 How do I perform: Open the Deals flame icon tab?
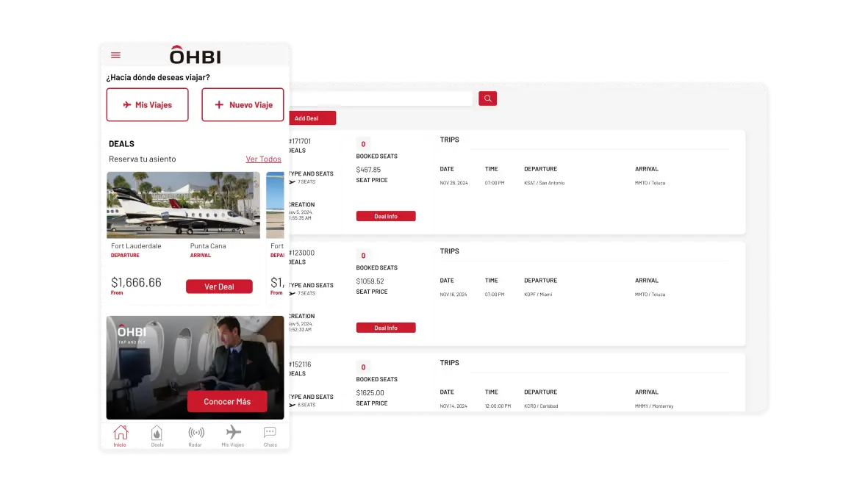click(157, 435)
